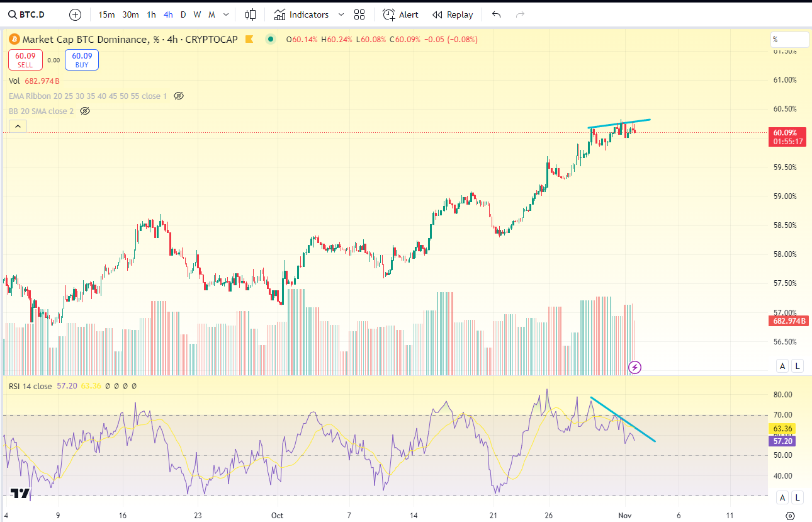Toggle log scale on the main price pane
Viewport: 812px width, 522px height.
coord(798,366)
